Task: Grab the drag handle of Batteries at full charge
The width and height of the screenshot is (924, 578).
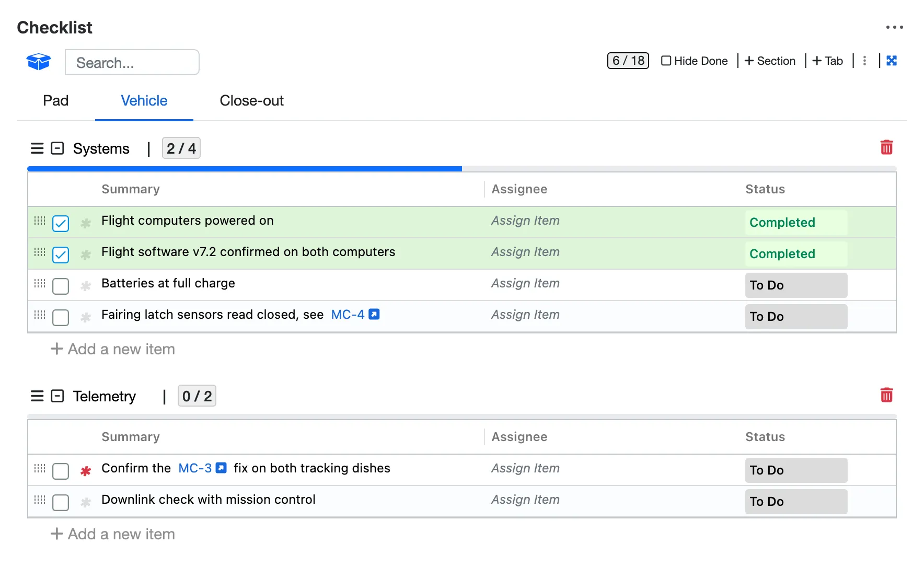Action: 40,283
